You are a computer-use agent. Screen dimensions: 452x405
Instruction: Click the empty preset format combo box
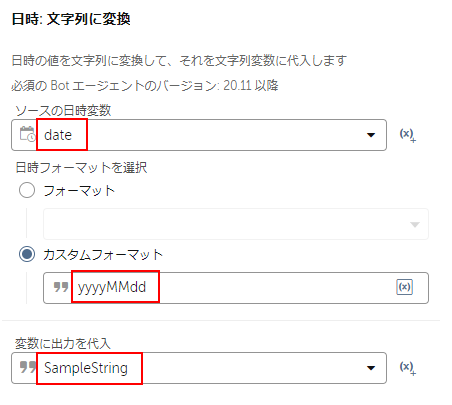point(236,224)
